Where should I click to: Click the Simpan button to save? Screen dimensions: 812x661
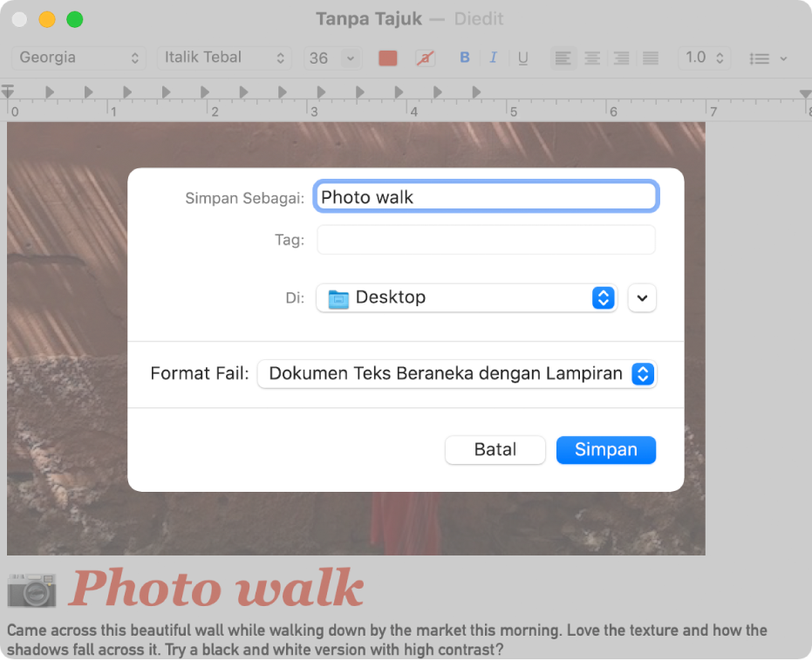coord(606,450)
